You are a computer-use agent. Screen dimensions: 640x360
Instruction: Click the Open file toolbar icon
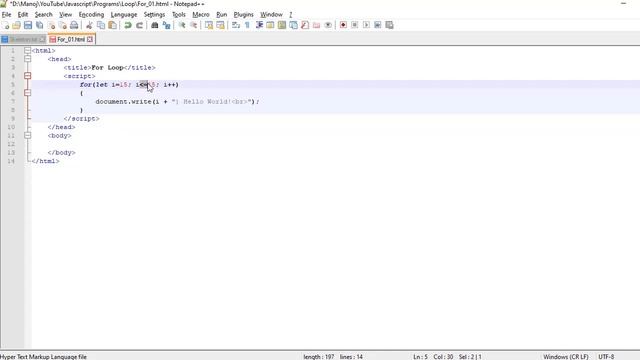pos(16,25)
